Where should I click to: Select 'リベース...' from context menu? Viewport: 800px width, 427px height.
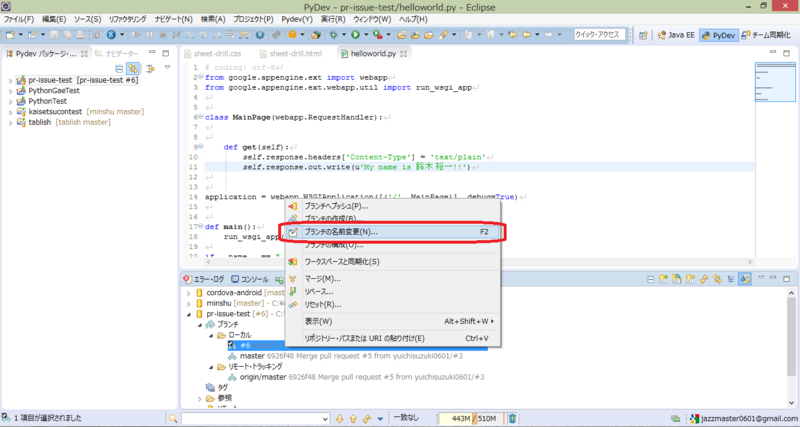pyautogui.click(x=393, y=292)
